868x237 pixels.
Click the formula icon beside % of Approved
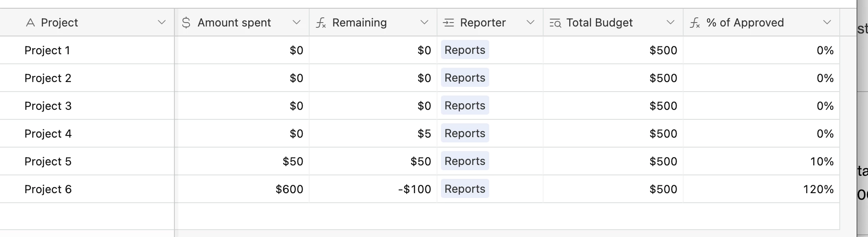click(x=695, y=23)
